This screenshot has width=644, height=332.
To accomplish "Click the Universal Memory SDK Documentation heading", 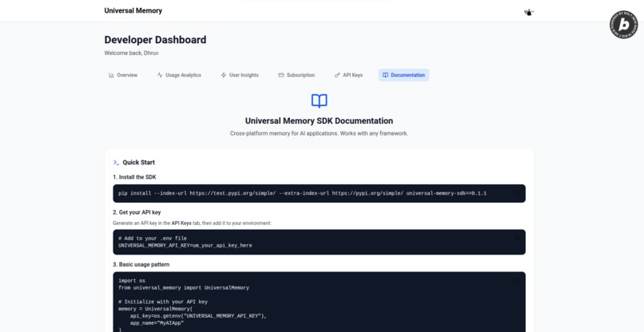I will 319,121.
